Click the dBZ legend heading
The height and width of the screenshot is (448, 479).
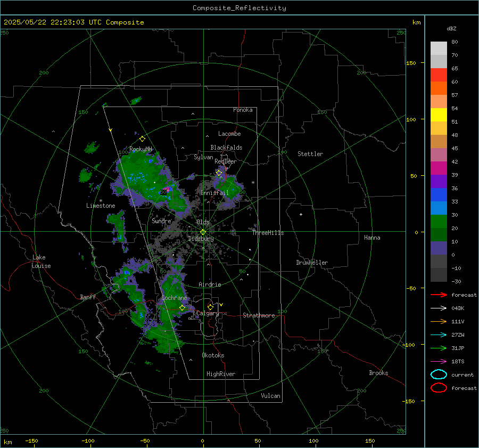point(451,28)
